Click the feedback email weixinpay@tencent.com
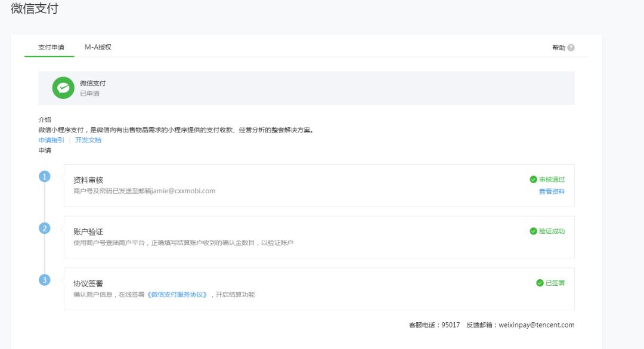 [x=537, y=325]
